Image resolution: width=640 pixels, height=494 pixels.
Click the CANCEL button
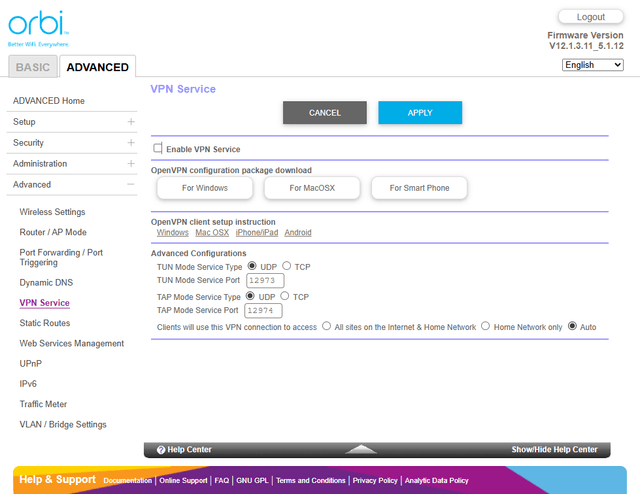pyautogui.click(x=324, y=113)
